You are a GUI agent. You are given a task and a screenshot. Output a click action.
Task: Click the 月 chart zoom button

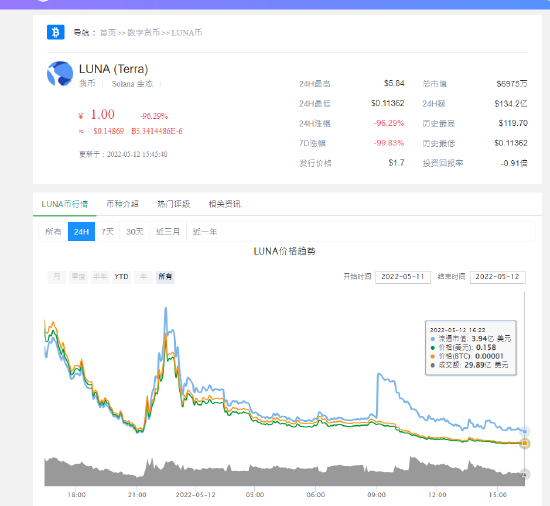coord(56,277)
